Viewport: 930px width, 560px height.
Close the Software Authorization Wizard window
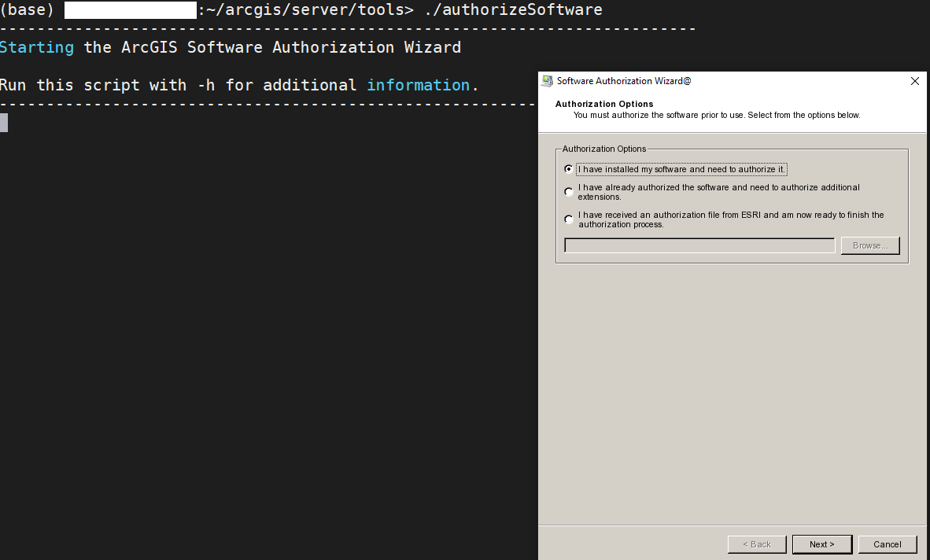click(914, 81)
